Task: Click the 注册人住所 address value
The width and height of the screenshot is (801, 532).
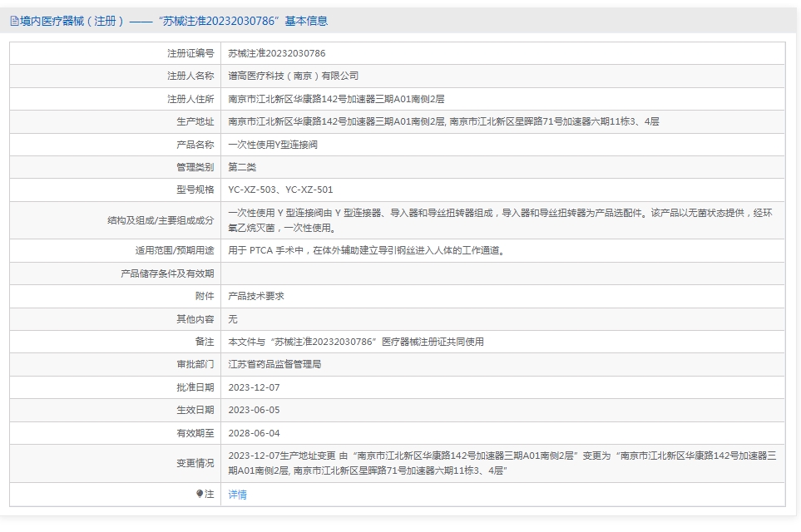Action: point(336,99)
